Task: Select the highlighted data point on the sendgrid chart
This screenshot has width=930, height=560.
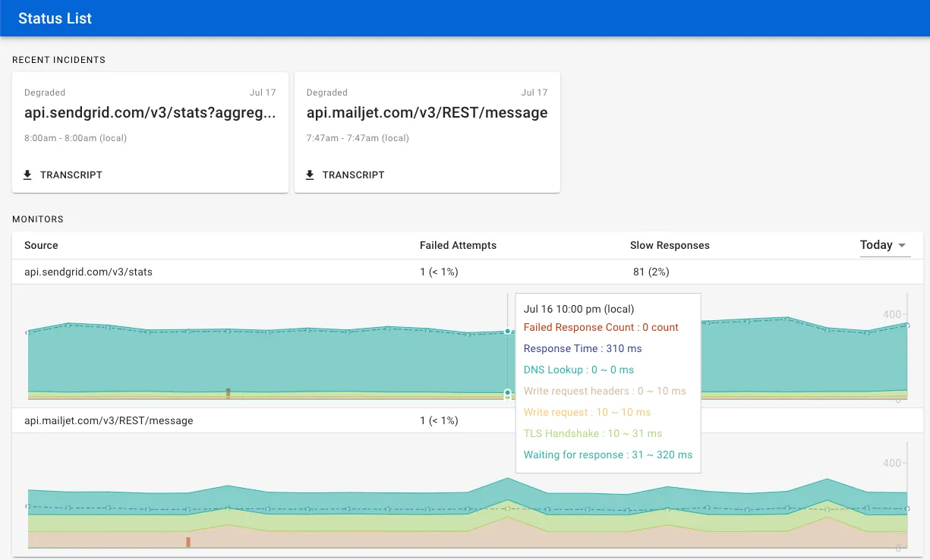Action: click(507, 331)
